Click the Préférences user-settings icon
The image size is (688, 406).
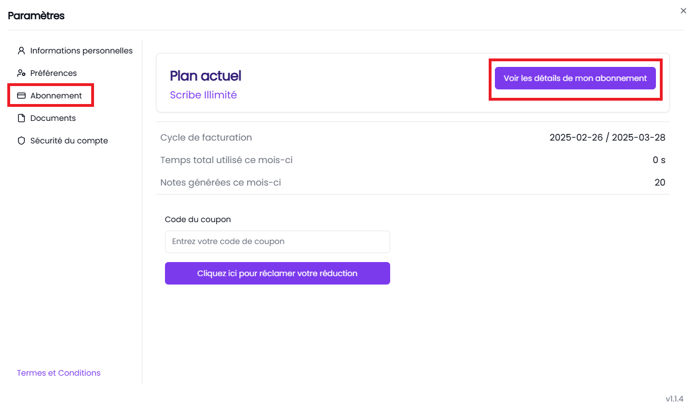tap(21, 73)
